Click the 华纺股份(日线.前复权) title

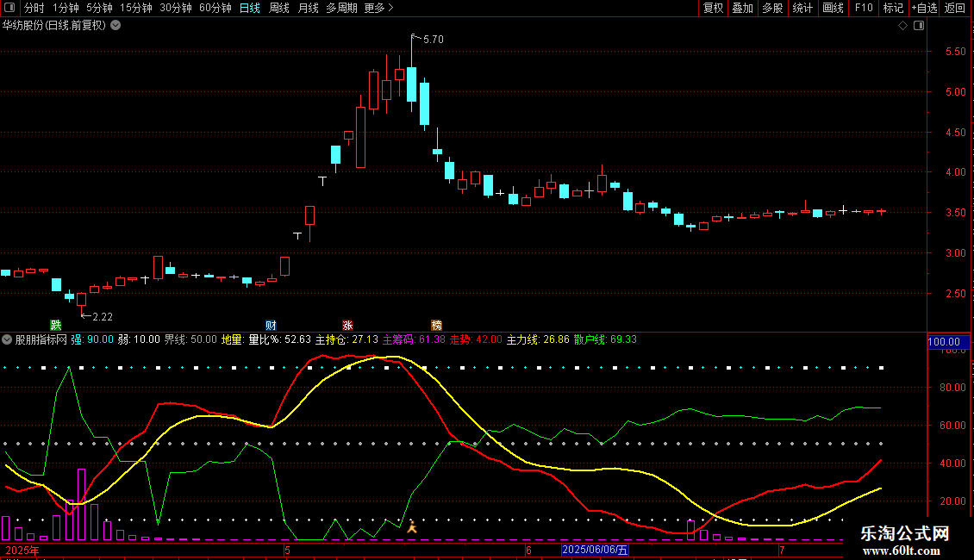coord(54,26)
